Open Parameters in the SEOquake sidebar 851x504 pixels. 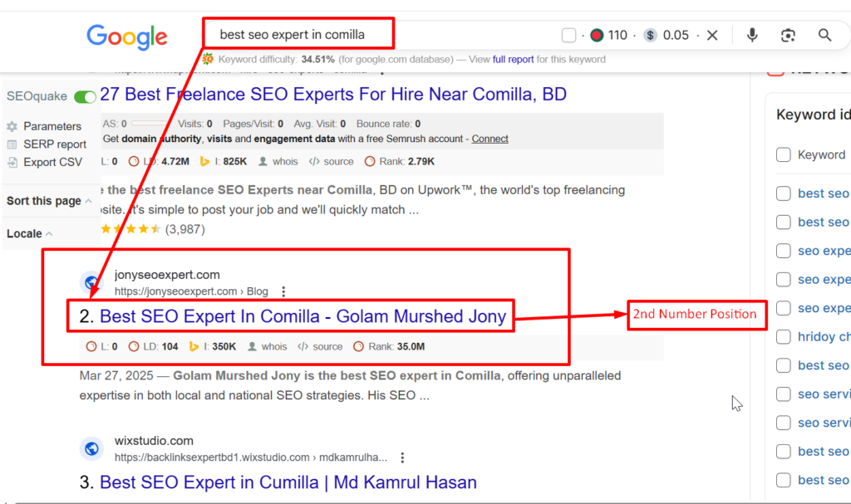[x=52, y=126]
